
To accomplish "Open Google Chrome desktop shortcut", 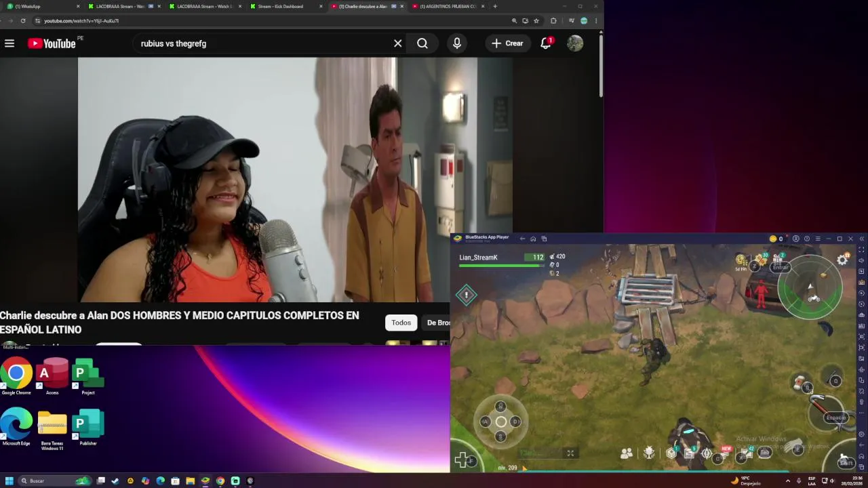I will tap(16, 376).
